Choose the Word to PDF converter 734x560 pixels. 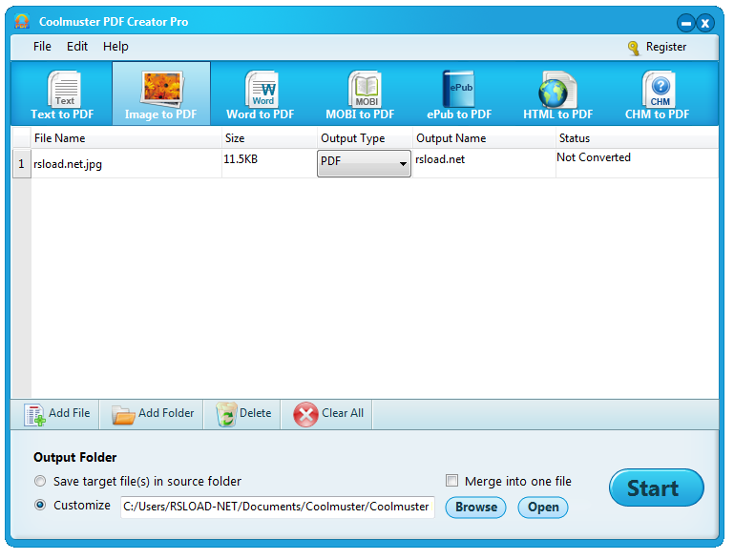(261, 94)
